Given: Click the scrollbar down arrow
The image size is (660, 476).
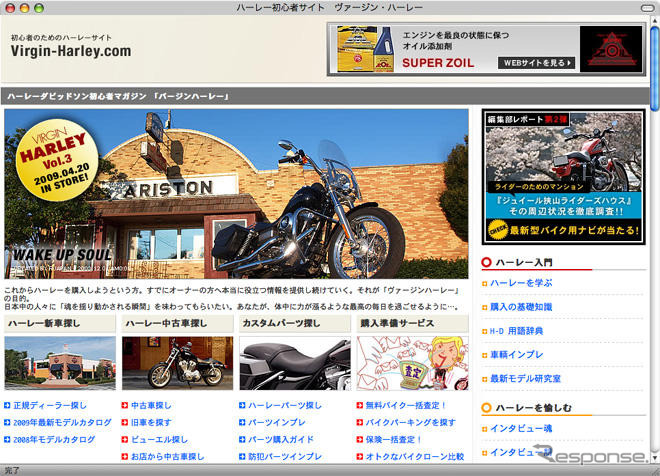Looking at the screenshot, I should pos(654,457).
